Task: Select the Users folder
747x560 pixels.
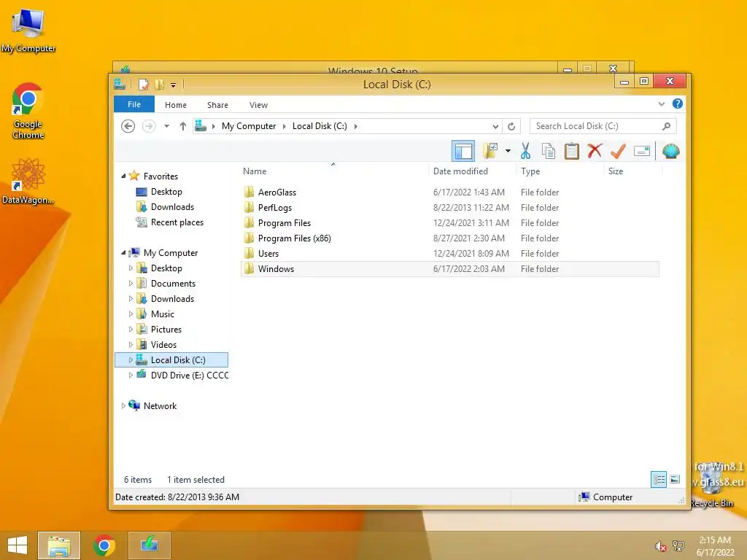Action: tap(268, 253)
